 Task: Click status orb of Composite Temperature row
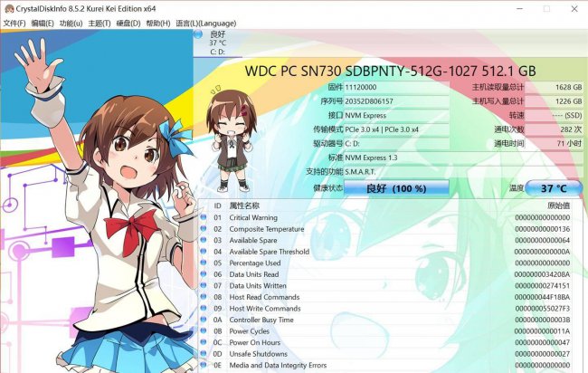pyautogui.click(x=204, y=228)
